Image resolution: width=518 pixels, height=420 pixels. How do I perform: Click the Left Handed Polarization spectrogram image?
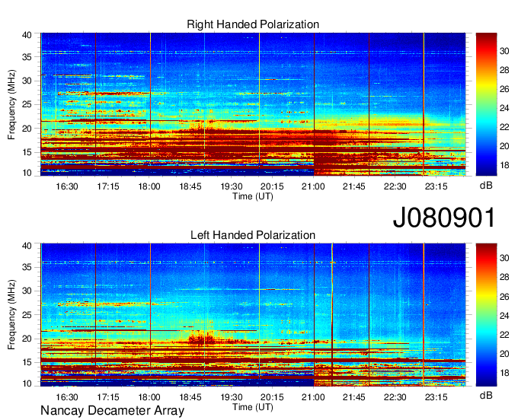point(253,315)
